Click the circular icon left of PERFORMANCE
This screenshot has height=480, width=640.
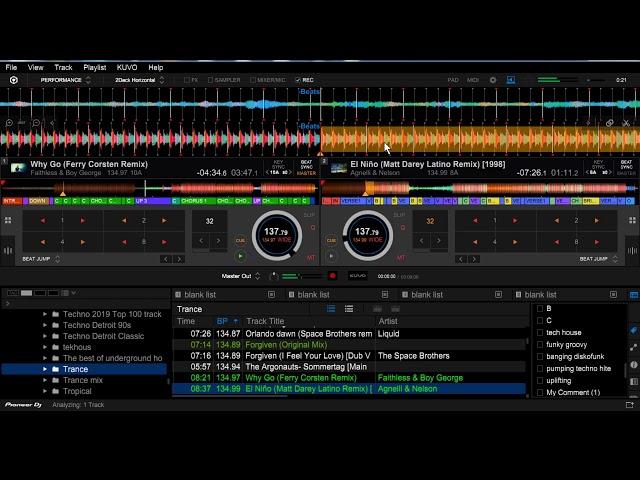[x=13, y=80]
